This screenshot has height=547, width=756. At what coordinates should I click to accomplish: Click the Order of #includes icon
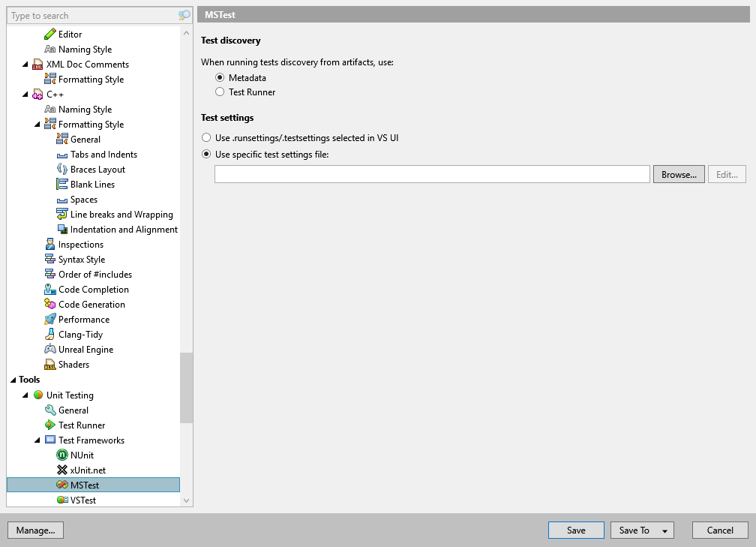[x=50, y=275]
